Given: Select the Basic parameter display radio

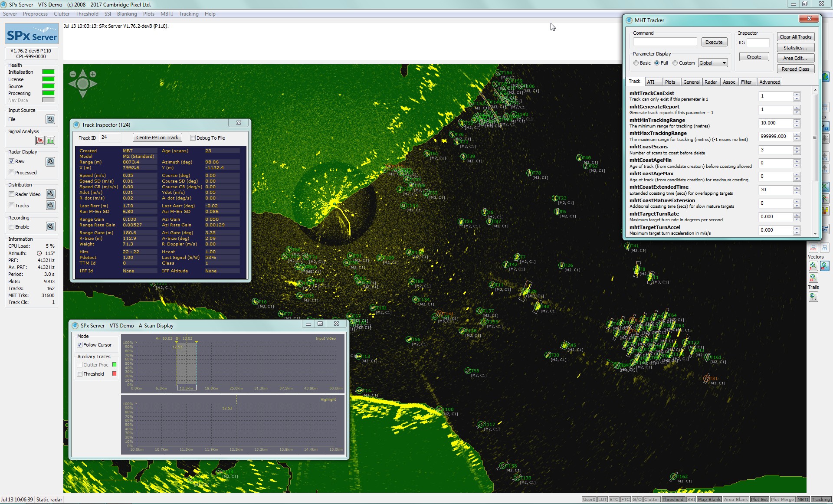Looking at the screenshot, I should click(x=636, y=63).
